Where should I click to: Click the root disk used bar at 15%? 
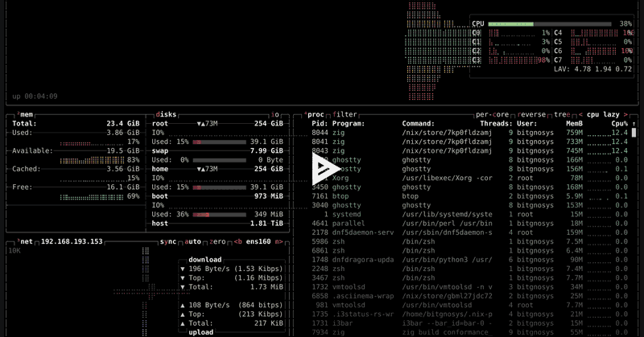click(x=219, y=142)
